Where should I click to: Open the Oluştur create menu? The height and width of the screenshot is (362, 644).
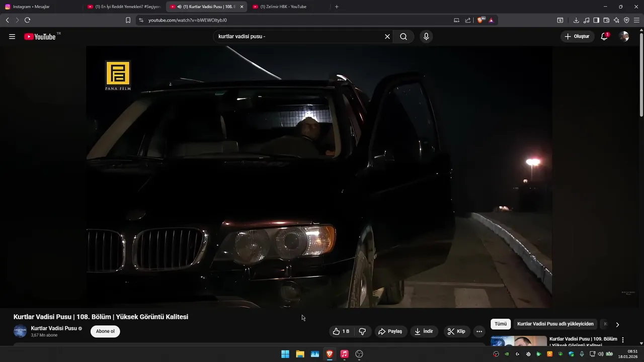point(577,37)
